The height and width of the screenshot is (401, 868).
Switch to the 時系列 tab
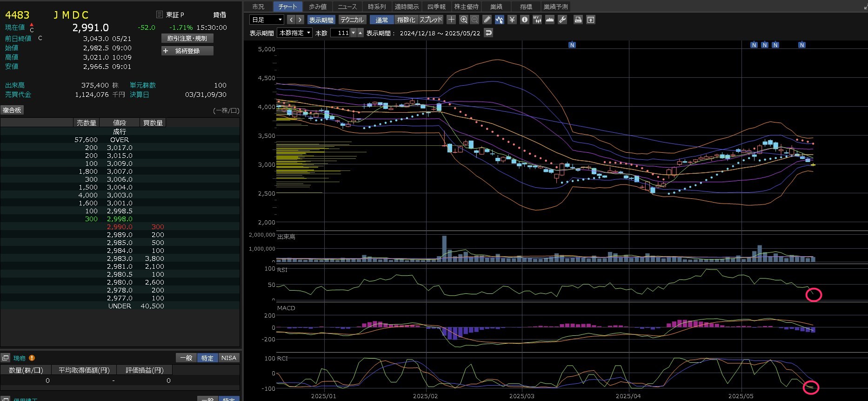(377, 7)
